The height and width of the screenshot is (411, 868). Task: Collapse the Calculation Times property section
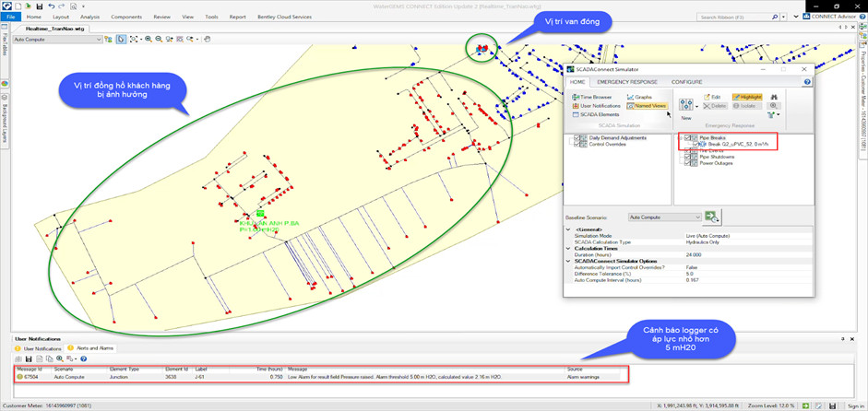(x=568, y=249)
